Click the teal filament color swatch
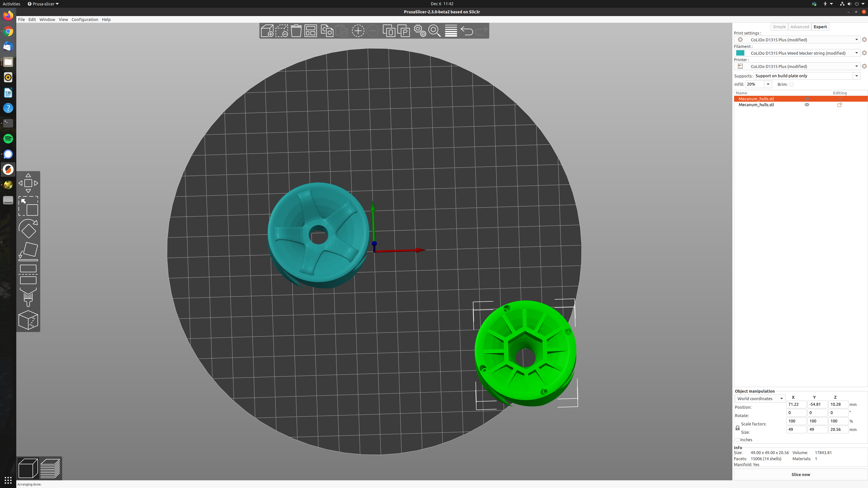 [x=740, y=53]
